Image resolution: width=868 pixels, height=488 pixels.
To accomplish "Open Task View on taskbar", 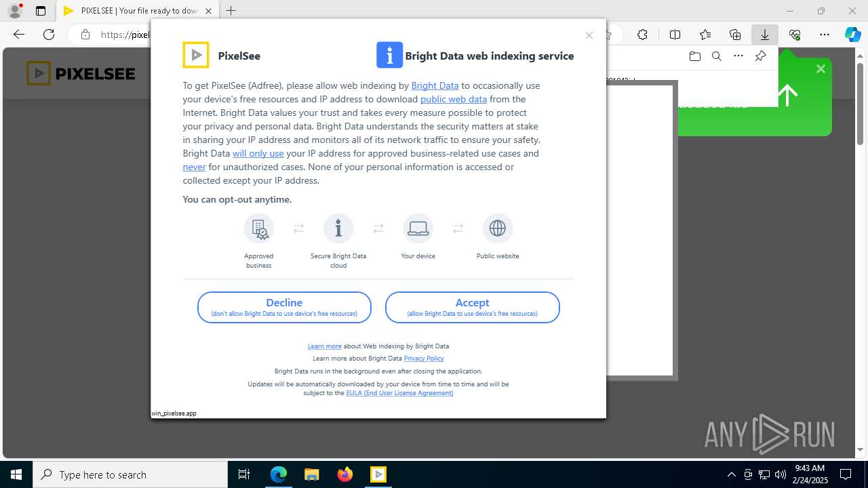I will [x=244, y=474].
